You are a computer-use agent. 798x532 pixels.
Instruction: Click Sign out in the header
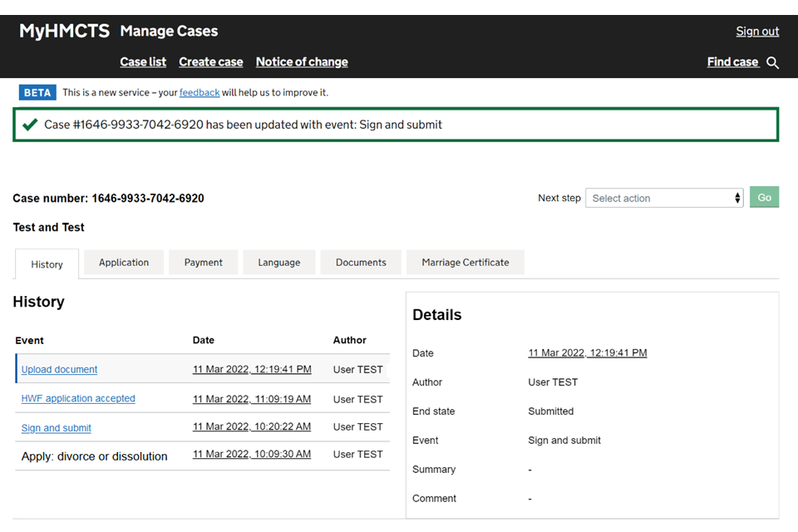[x=757, y=32]
